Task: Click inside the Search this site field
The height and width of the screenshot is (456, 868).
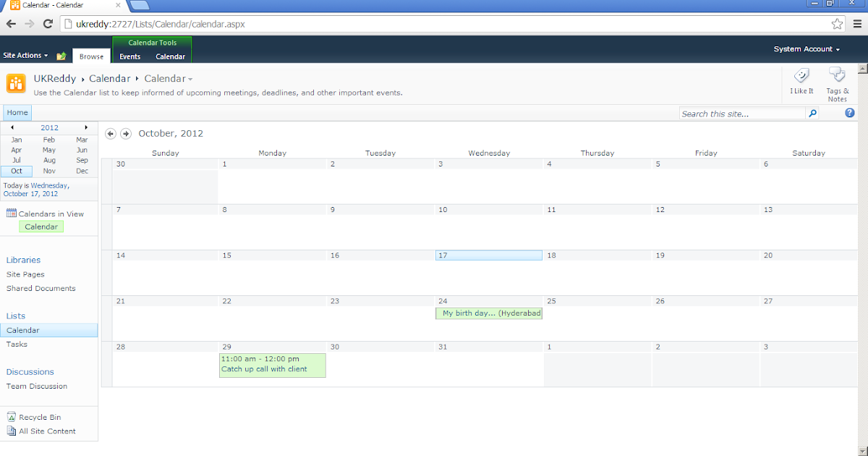Action: (738, 113)
